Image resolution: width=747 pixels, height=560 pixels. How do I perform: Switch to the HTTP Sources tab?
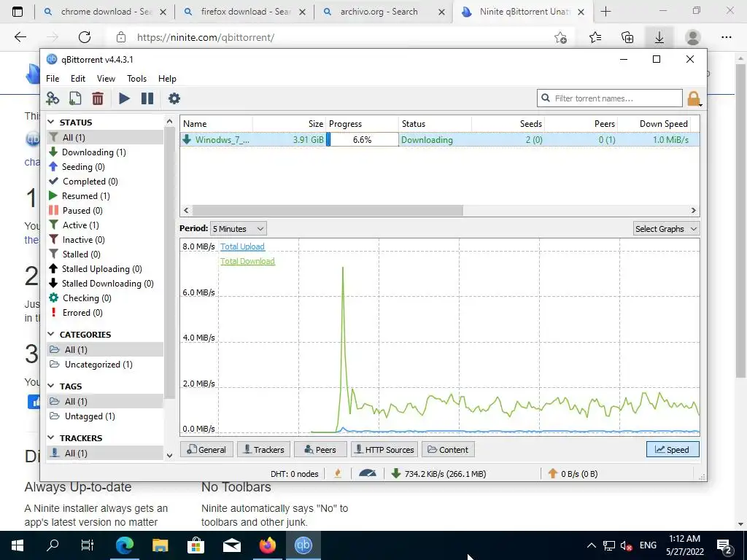pos(384,449)
